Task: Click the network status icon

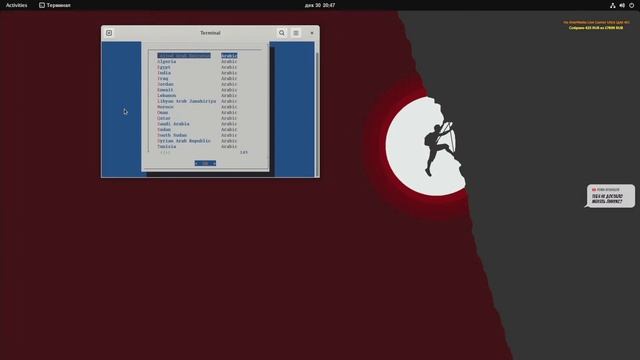Action: tap(613, 5)
